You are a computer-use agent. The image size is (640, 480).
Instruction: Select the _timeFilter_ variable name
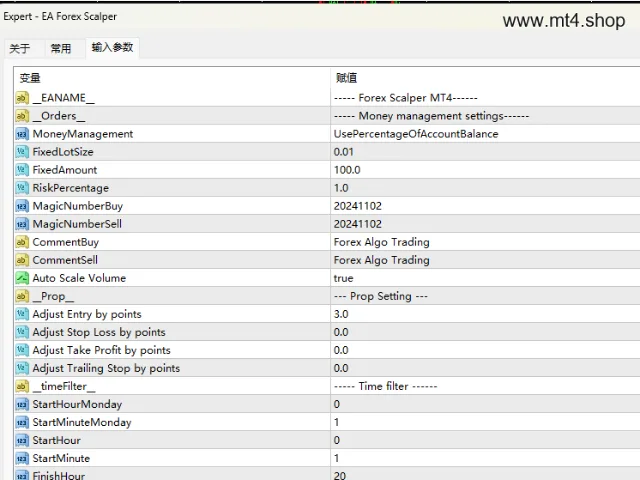click(64, 386)
